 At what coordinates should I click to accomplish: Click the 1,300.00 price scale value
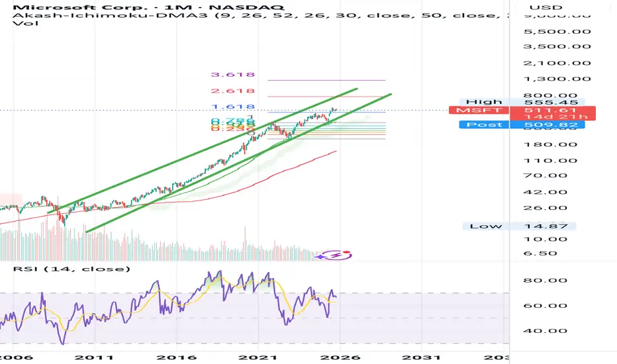coord(557,79)
